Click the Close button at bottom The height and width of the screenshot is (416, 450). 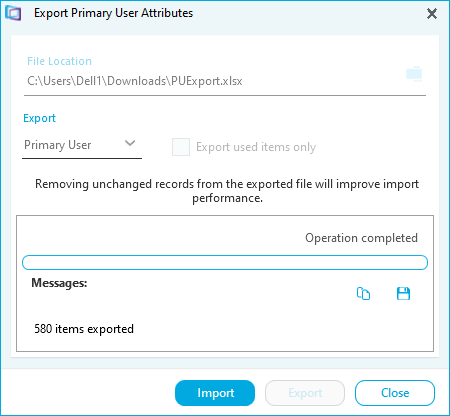(x=395, y=393)
